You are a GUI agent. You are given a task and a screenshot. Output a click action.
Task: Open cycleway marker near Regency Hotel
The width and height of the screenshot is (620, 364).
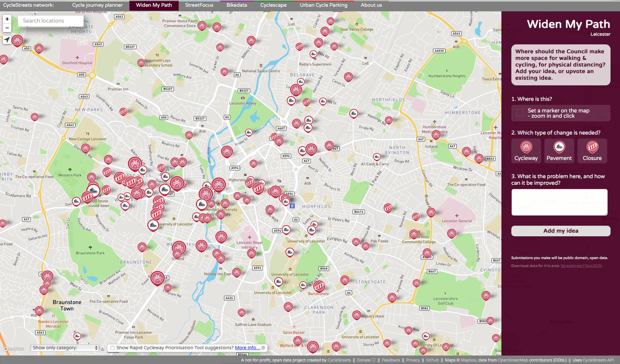point(357,315)
